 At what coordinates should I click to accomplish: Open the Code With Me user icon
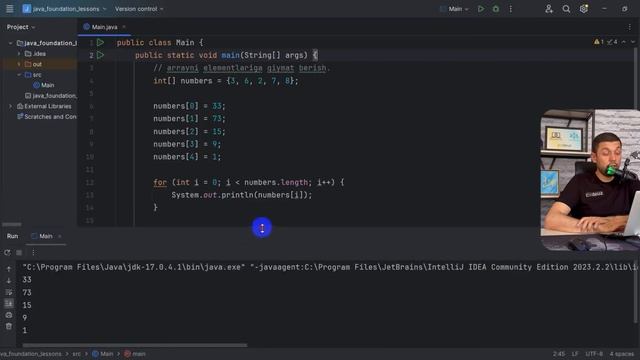[x=549, y=9]
